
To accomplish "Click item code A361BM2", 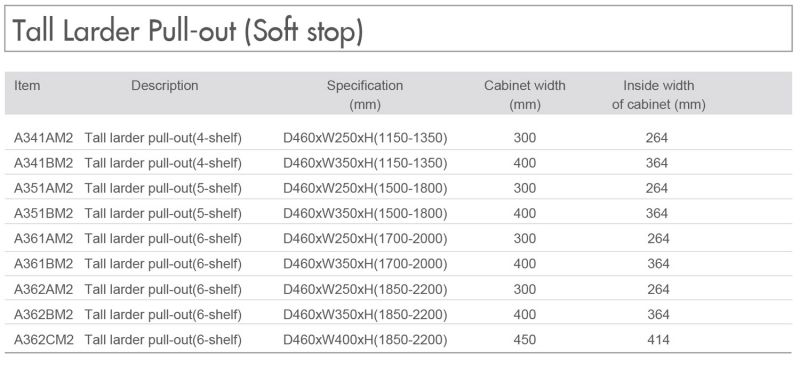I will (43, 264).
